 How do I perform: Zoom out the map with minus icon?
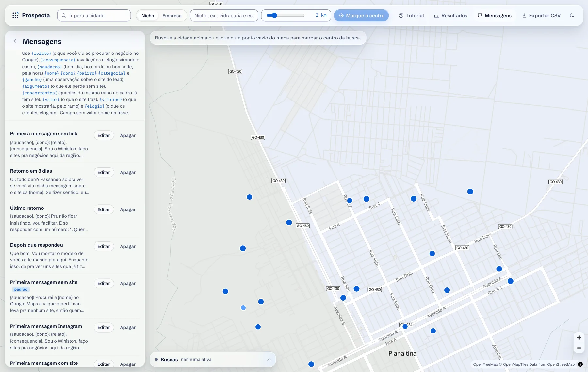tap(579, 348)
